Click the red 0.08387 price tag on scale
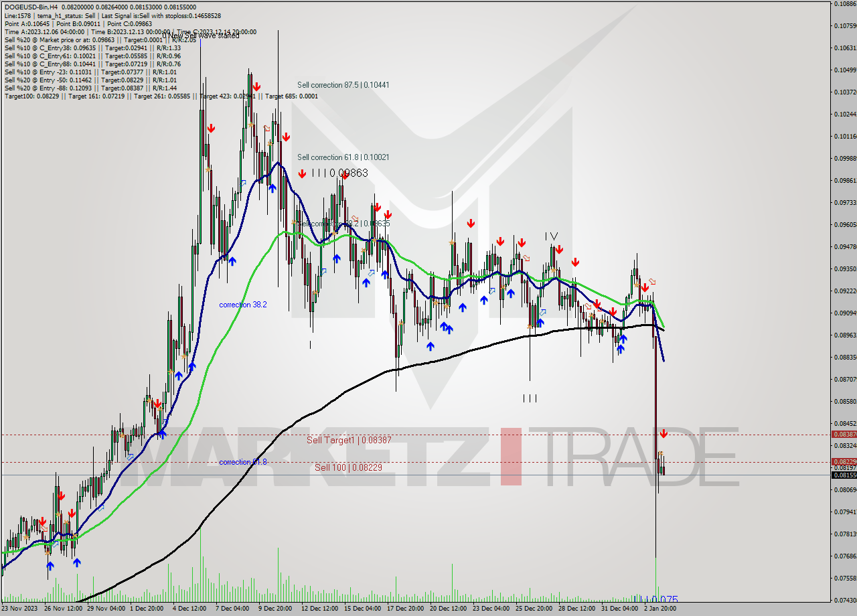The width and height of the screenshot is (857, 616). point(843,434)
